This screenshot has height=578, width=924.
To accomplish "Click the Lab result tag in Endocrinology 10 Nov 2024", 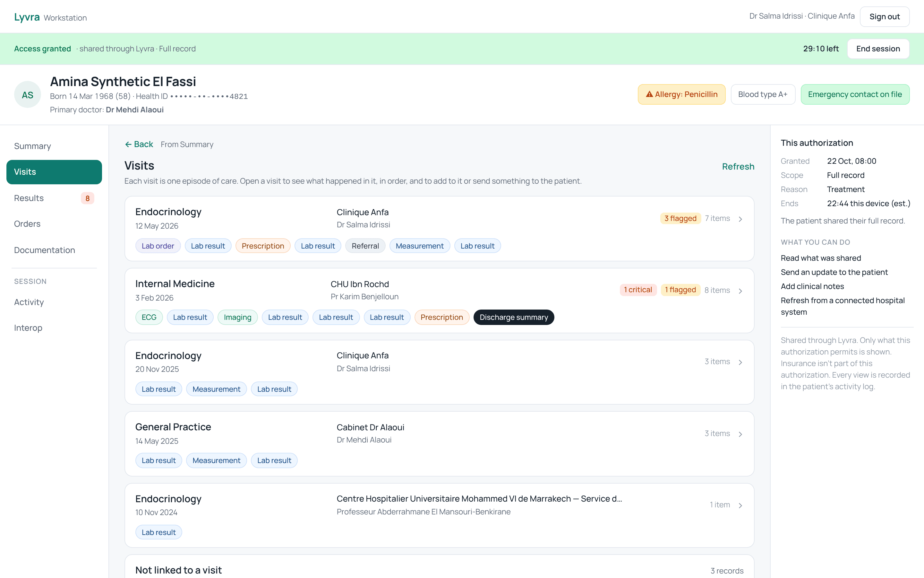I will [x=158, y=532].
